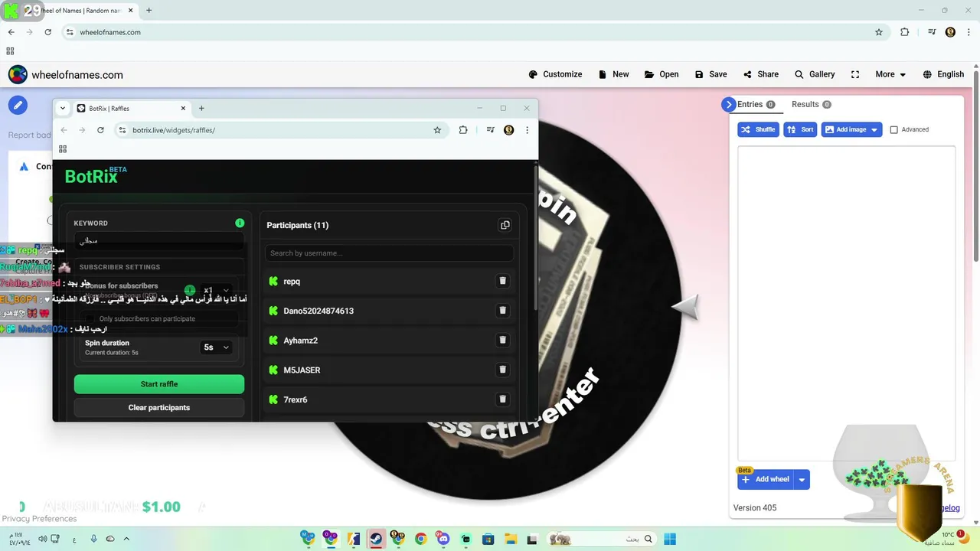This screenshot has height=551, width=980.
Task: Copy the participants list in BotRix
Action: tap(505, 225)
